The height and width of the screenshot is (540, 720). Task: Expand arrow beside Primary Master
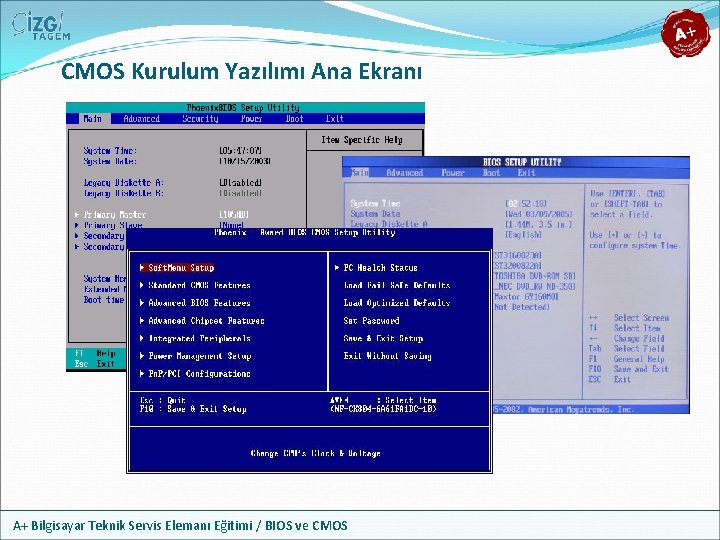(77, 214)
